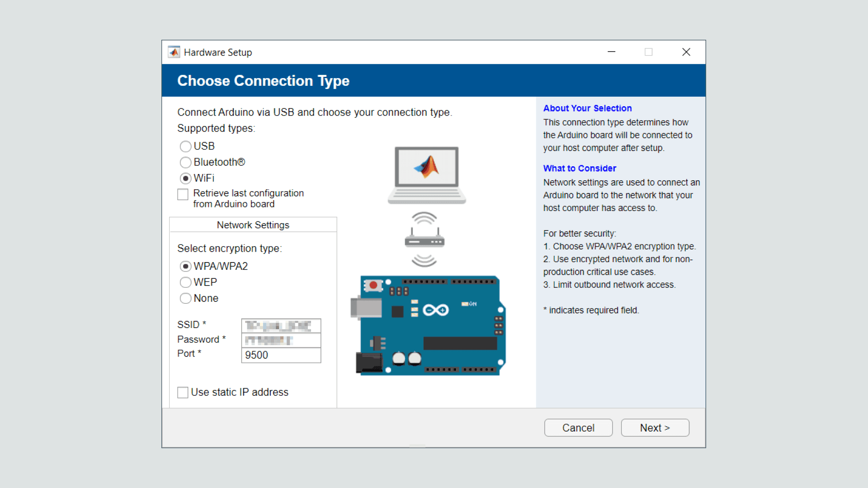Click into the SSID input field
The image size is (868, 488).
[281, 325]
